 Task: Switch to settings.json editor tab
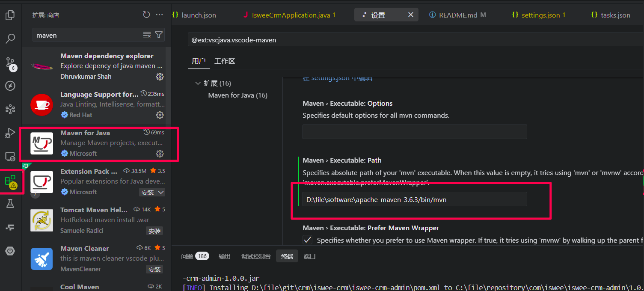tap(539, 15)
